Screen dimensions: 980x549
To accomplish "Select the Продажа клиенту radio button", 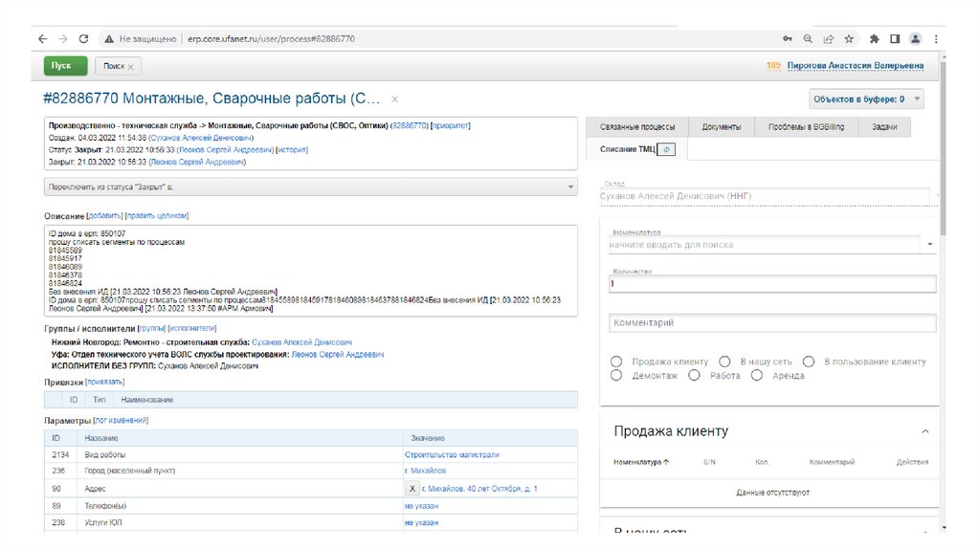I will pos(616,362).
